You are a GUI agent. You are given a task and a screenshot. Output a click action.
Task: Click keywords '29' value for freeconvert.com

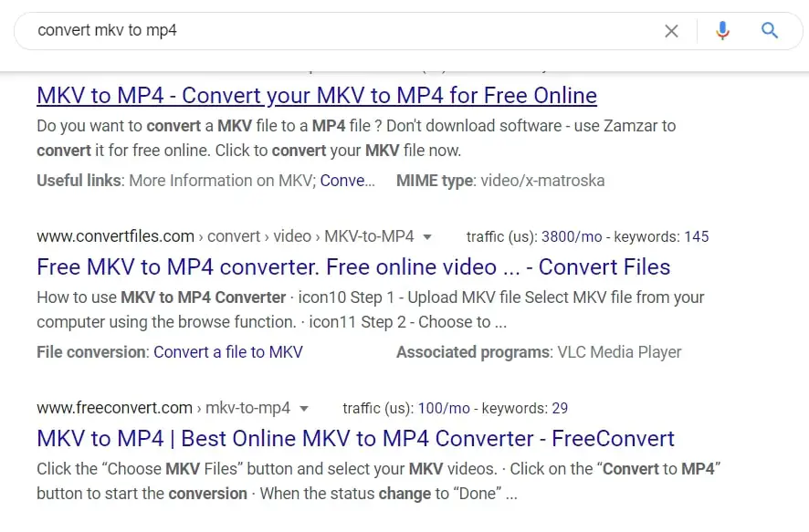tap(560, 408)
